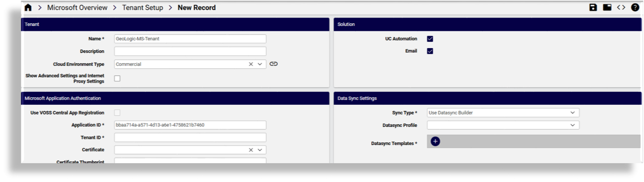
Task: Tick Use VOSS Central App Registration checkbox
Action: pos(117,113)
